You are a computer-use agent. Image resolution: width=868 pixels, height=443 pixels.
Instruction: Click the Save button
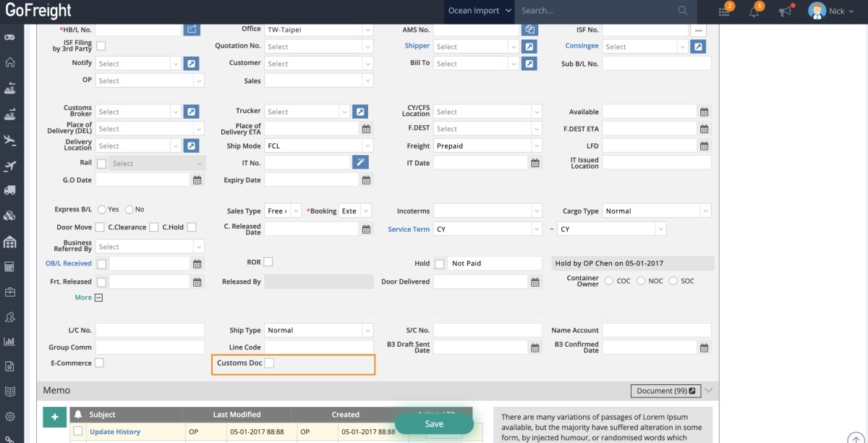pos(434,424)
